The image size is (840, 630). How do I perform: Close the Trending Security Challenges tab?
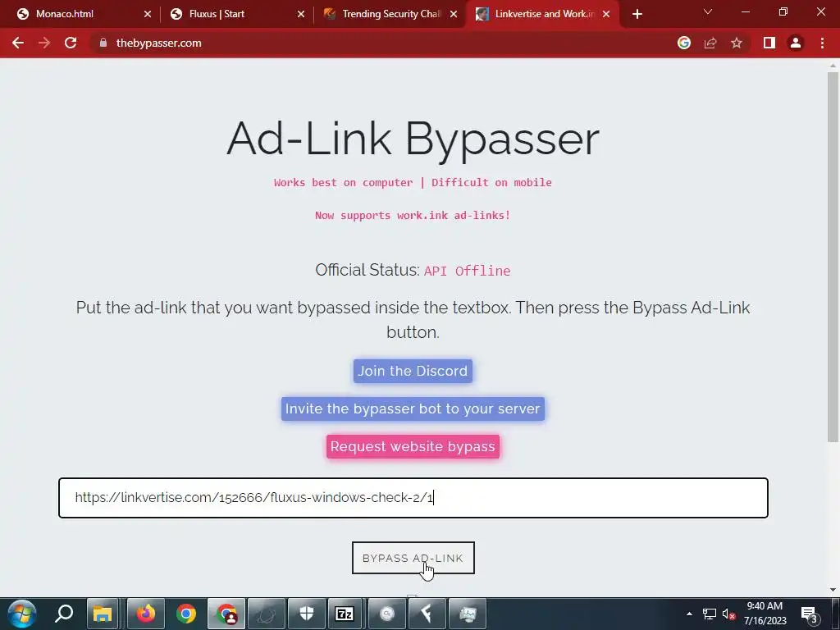click(x=453, y=14)
